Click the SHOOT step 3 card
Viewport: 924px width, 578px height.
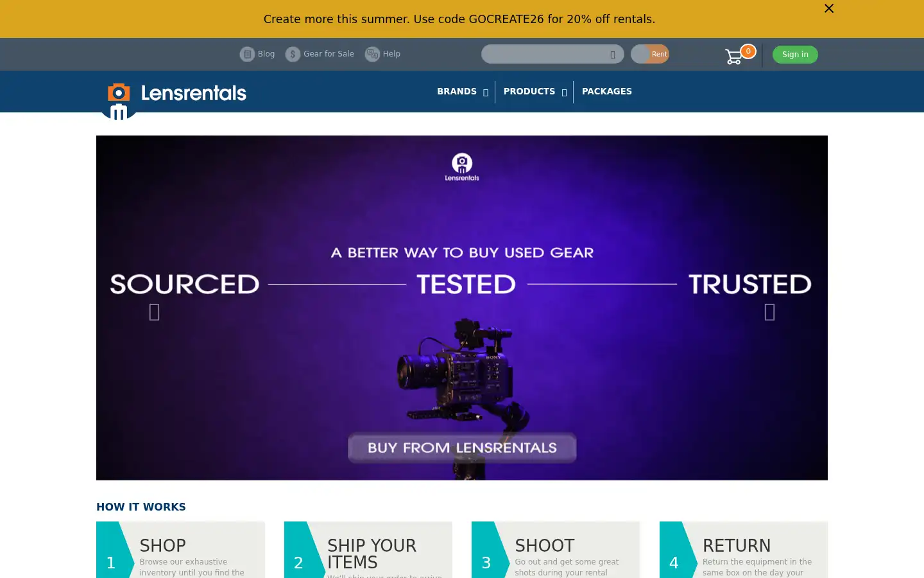point(556,550)
